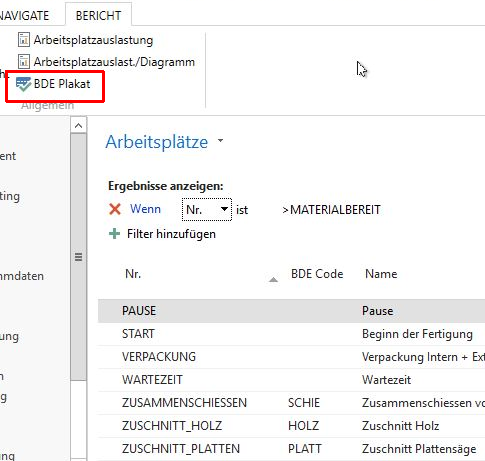The image size is (485, 461).
Task: Switch to the NAVIGATE ribbon tab
Action: [24, 15]
